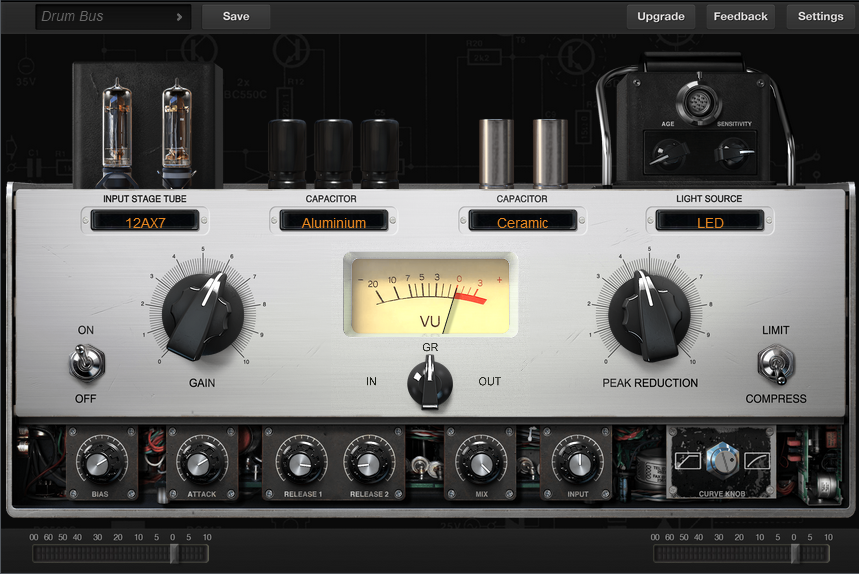Open the Ceramic capacitor selector
Image resolution: width=859 pixels, height=574 pixels.
click(x=523, y=222)
